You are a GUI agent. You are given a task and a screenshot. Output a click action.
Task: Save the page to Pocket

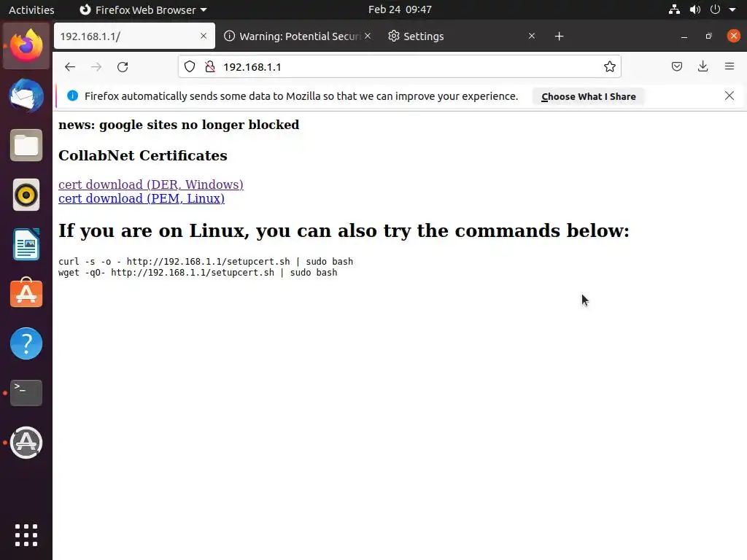click(x=676, y=66)
